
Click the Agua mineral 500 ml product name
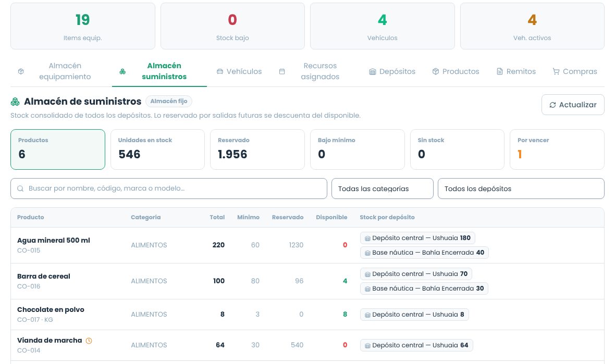coord(54,240)
